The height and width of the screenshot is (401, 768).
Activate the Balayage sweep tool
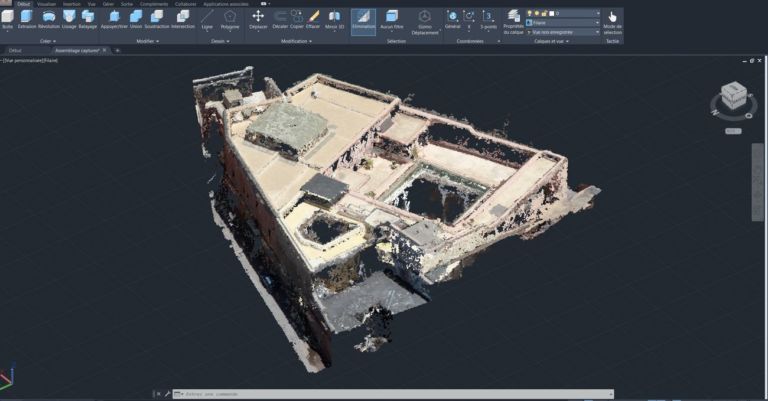click(x=88, y=18)
